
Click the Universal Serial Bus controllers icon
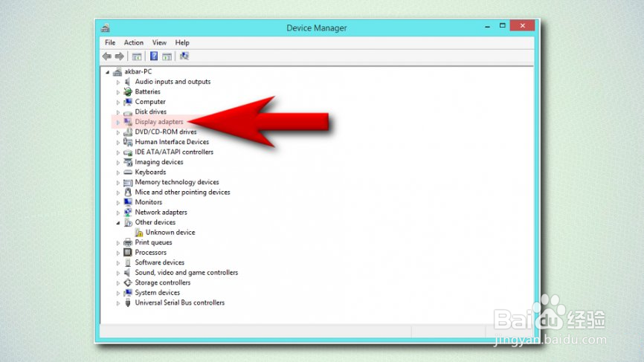click(128, 303)
